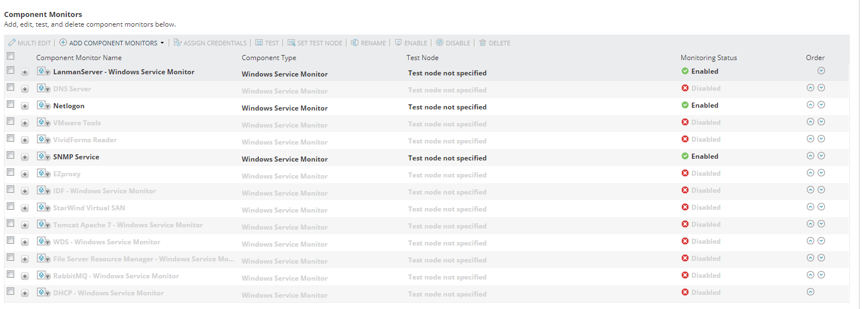Check the VMware Tools row checkbox

click(x=10, y=122)
